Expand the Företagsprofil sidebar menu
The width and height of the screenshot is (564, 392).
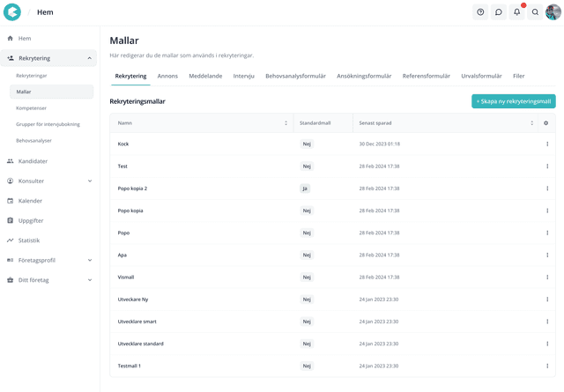90,261
